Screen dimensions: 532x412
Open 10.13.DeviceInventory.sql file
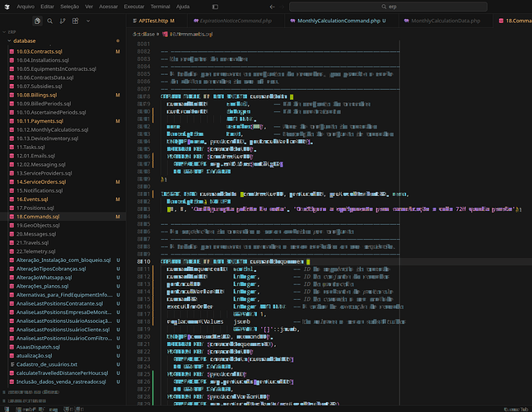[48, 138]
